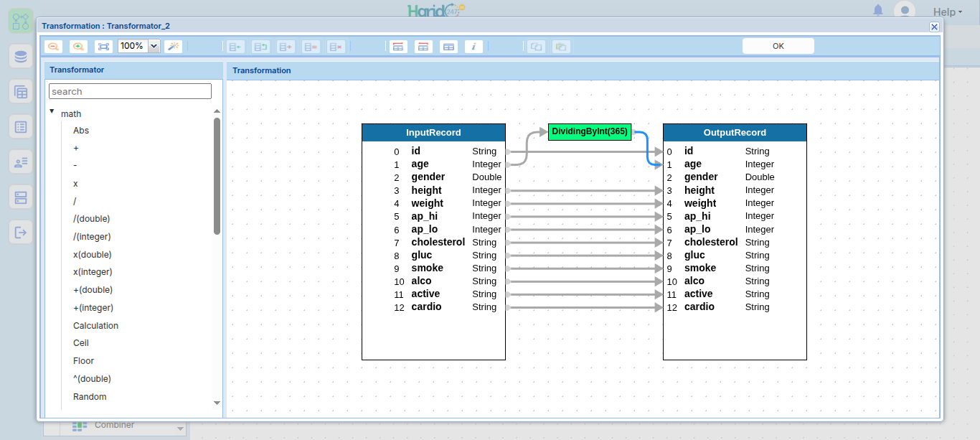Click the InputRecord header

pos(433,133)
